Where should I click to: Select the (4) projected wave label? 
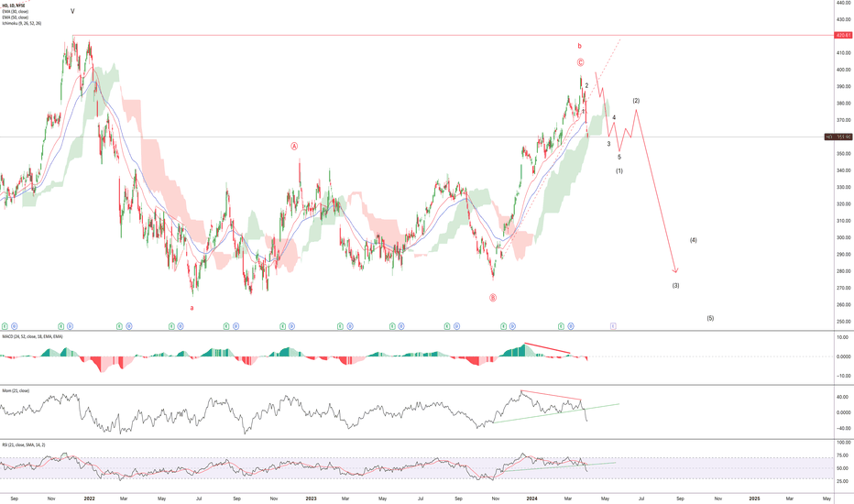pos(694,240)
